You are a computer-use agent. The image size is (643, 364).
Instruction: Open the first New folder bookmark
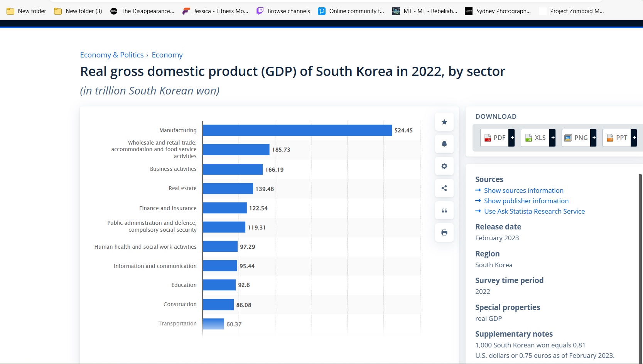click(x=26, y=11)
